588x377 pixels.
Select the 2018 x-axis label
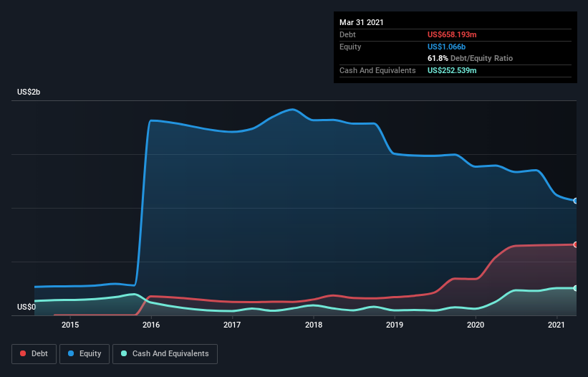tap(314, 325)
